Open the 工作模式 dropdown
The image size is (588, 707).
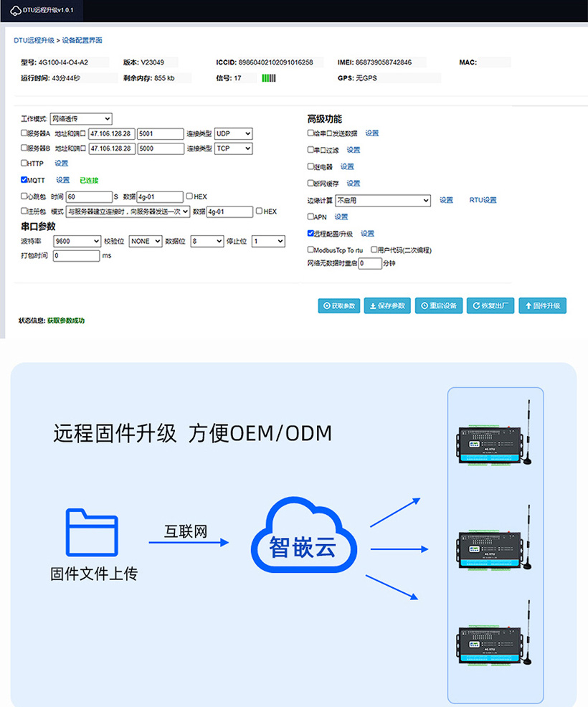click(x=80, y=119)
